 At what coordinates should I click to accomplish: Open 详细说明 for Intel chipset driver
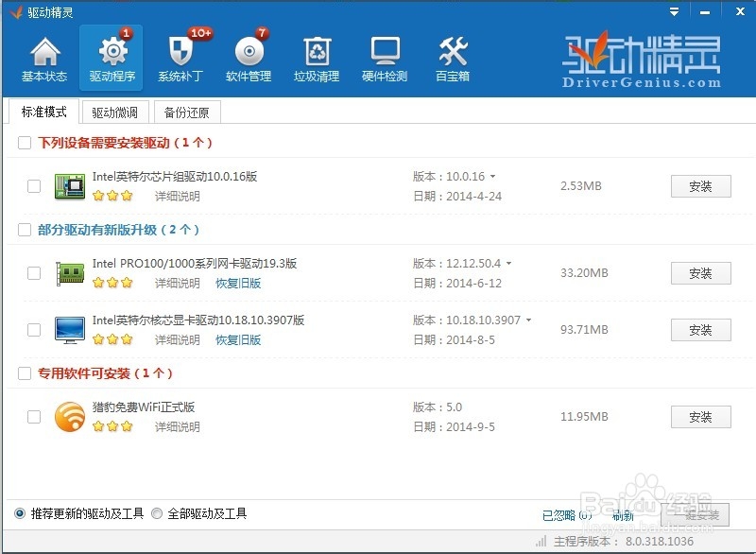tap(177, 197)
